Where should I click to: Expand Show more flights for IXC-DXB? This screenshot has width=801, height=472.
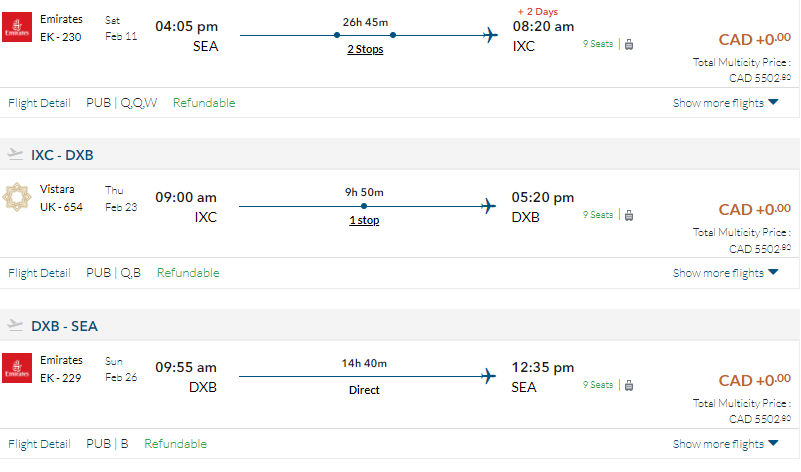[x=725, y=273]
